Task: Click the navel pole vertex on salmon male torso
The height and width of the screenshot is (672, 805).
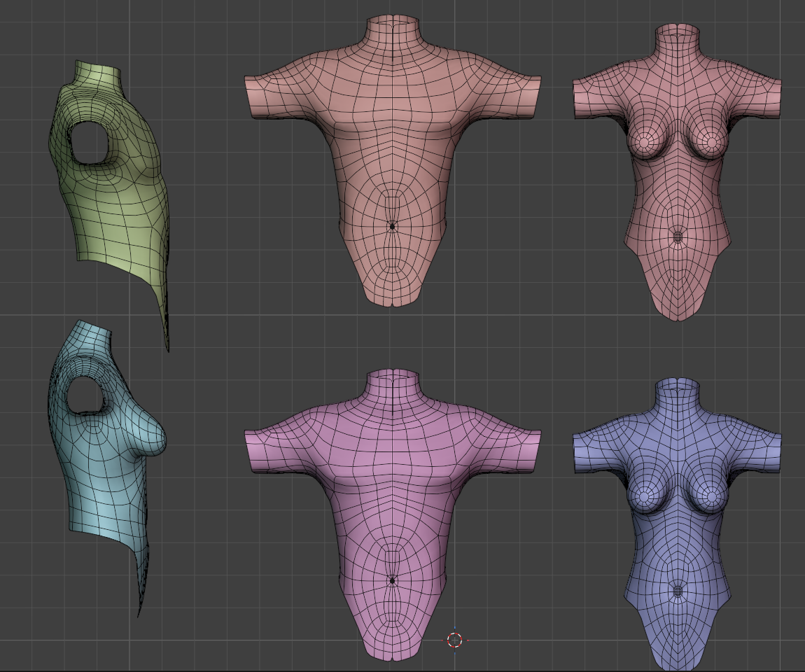Action: point(392,226)
